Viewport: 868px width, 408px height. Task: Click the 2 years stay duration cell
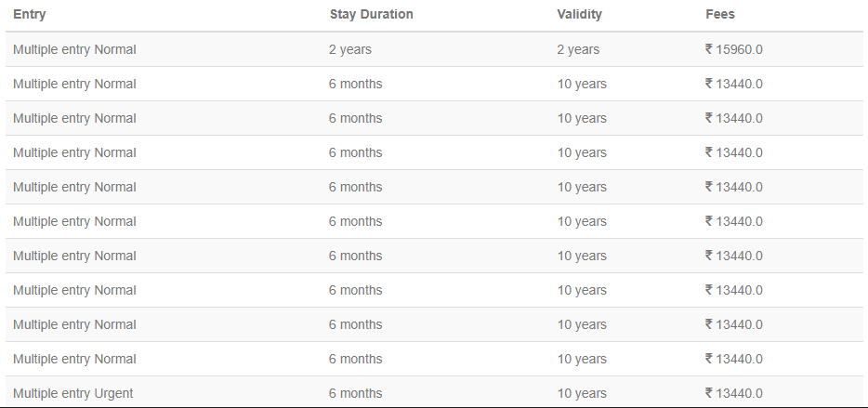pos(349,49)
